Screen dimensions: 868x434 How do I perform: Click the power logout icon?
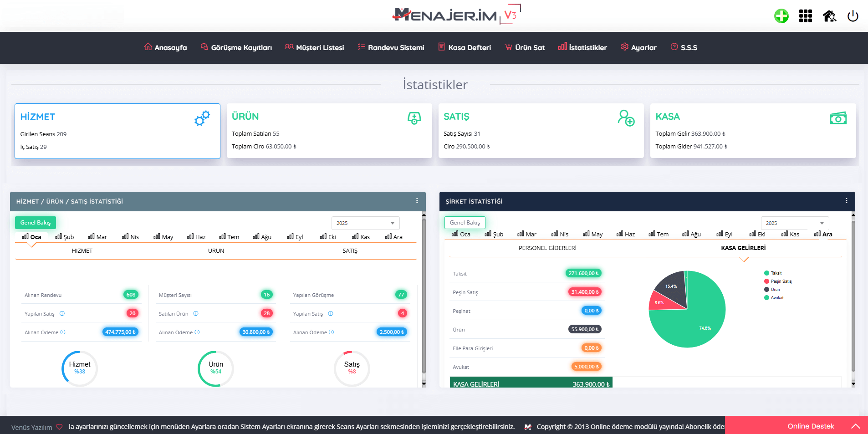click(853, 16)
